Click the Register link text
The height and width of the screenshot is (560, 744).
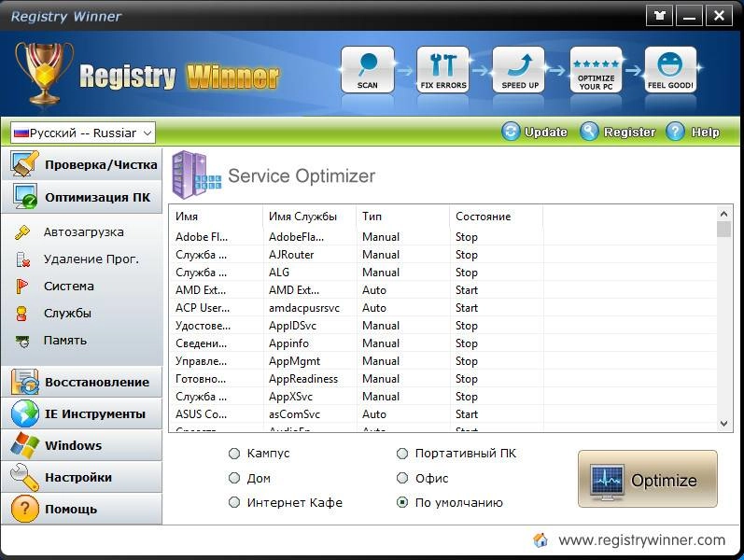pos(629,132)
